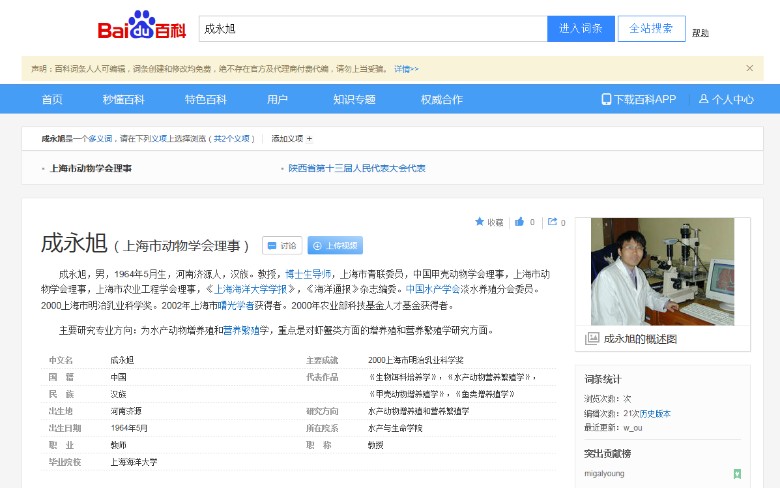This screenshot has width=780, height=488.
Task: Click the star favorite (收藏) icon
Action: (480, 222)
